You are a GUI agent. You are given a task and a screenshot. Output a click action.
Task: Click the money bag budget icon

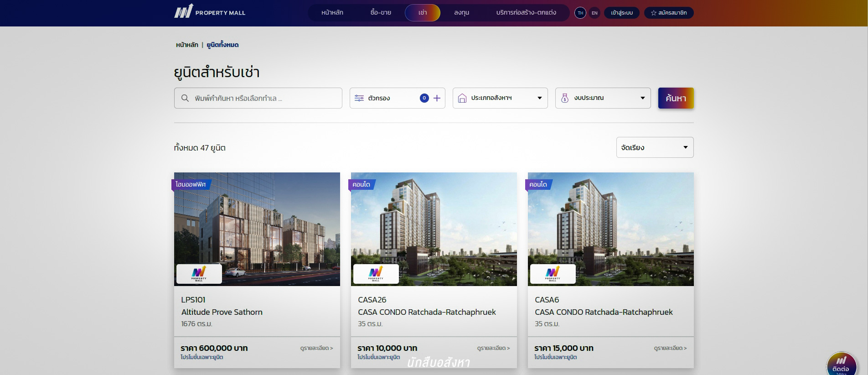click(565, 98)
